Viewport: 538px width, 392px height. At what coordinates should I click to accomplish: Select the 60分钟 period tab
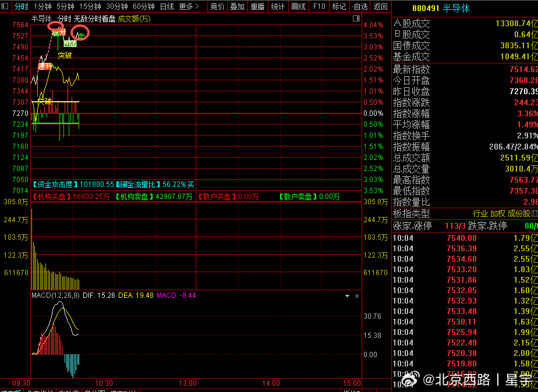pos(143,6)
